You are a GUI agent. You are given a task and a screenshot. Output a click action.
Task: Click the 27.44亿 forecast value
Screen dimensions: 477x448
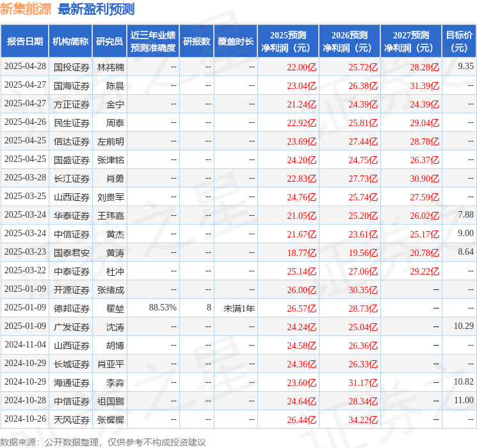(x=363, y=141)
